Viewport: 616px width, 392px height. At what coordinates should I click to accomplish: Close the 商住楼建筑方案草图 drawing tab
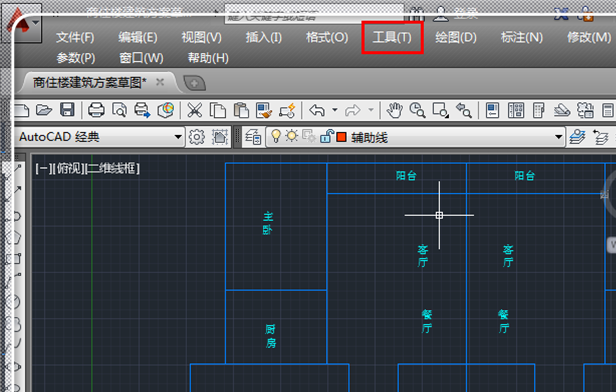pyautogui.click(x=160, y=82)
